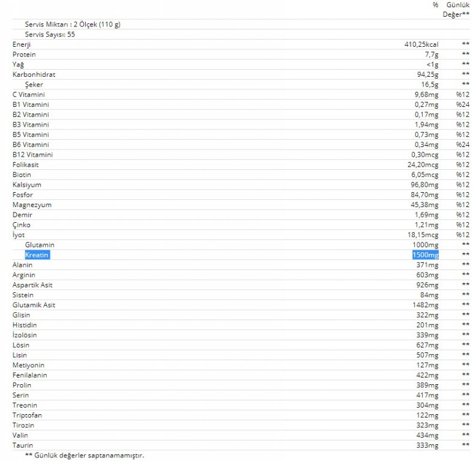476x461 pixels.
Task: Click the '45,38mg' value
Action: coord(425,205)
